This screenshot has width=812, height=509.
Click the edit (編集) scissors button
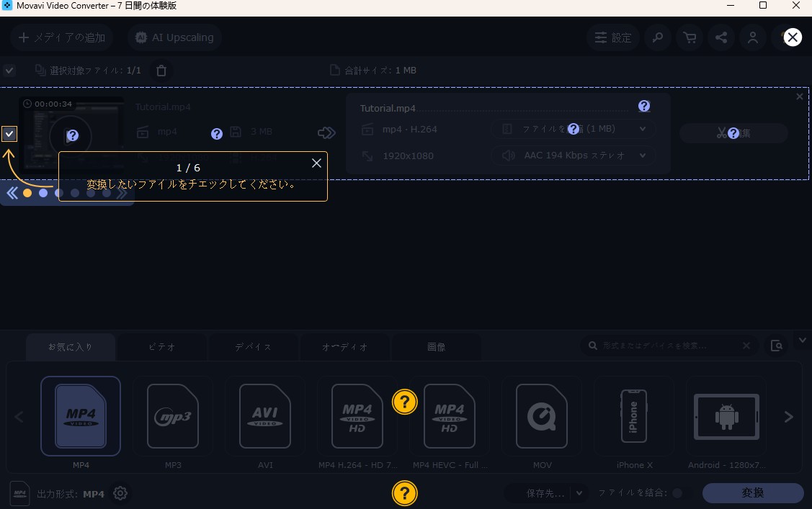[x=733, y=133]
